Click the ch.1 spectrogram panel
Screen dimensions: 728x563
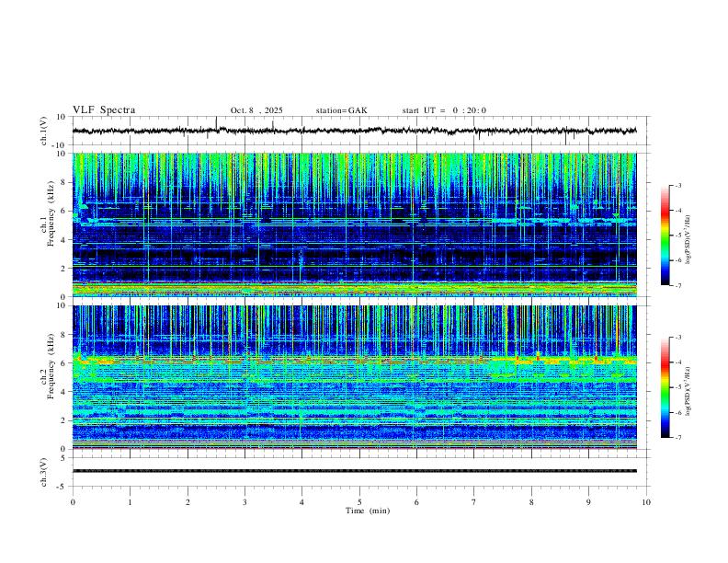(354, 224)
